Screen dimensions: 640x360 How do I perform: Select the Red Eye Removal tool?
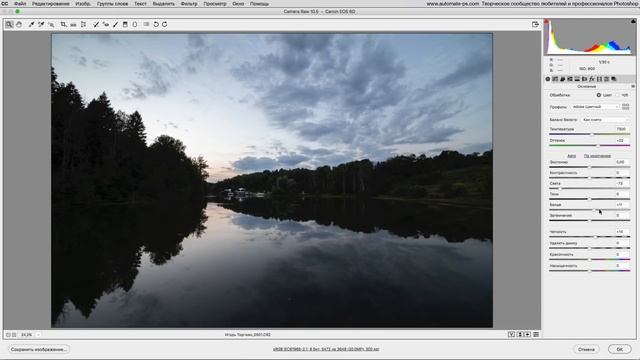coord(106,24)
